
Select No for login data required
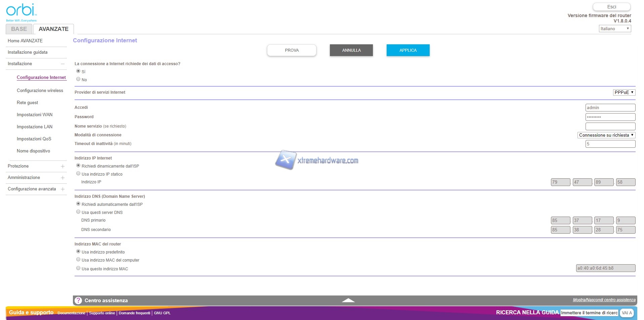pos(78,79)
